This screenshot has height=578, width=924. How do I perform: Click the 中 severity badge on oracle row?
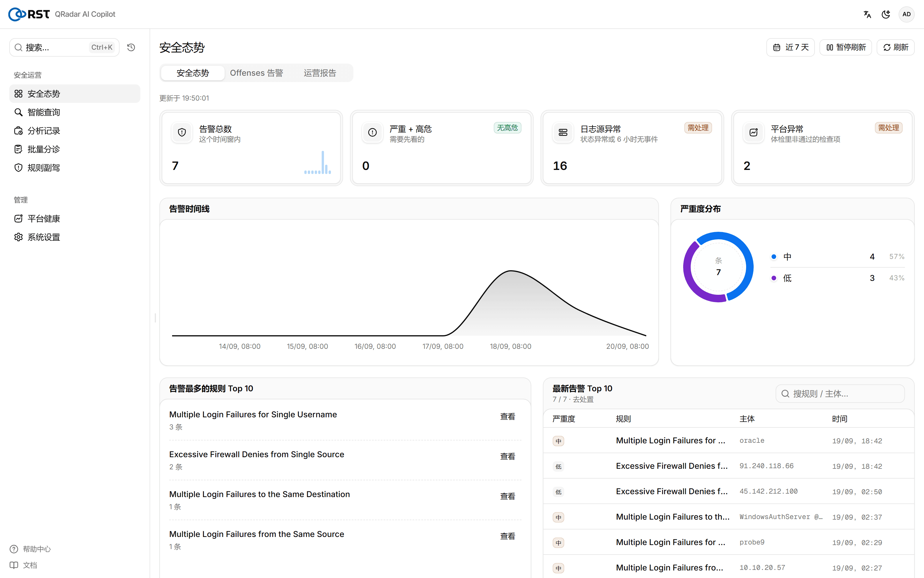coord(558,441)
